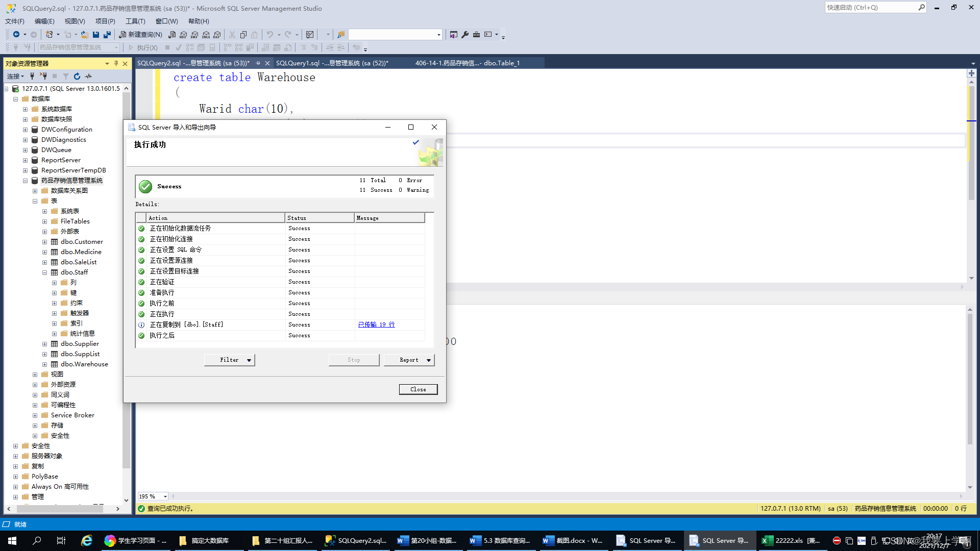The height and width of the screenshot is (551, 980).
Task: Click the 新建查询(N) button
Action: 140,35
